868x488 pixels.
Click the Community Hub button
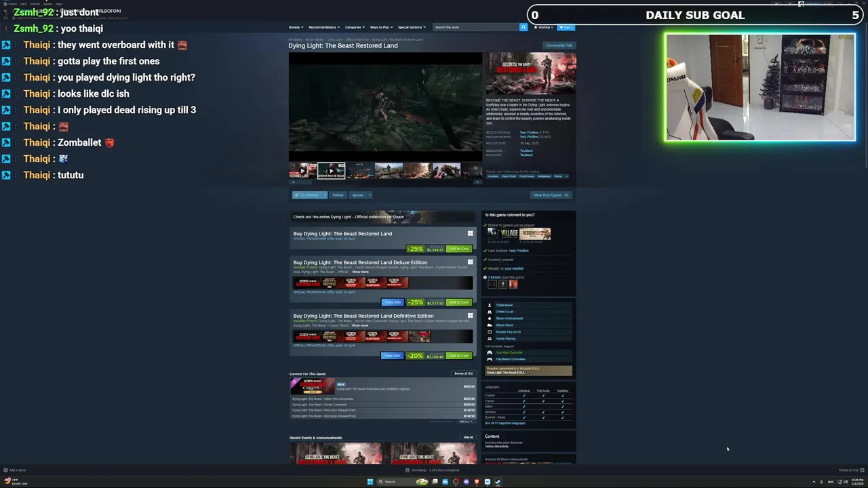coord(559,45)
